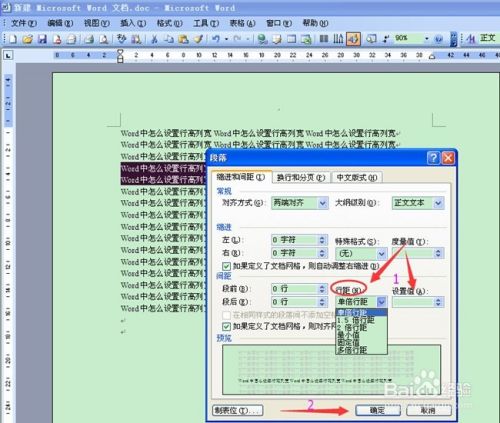Click the Insert Table icon

pos(292,39)
